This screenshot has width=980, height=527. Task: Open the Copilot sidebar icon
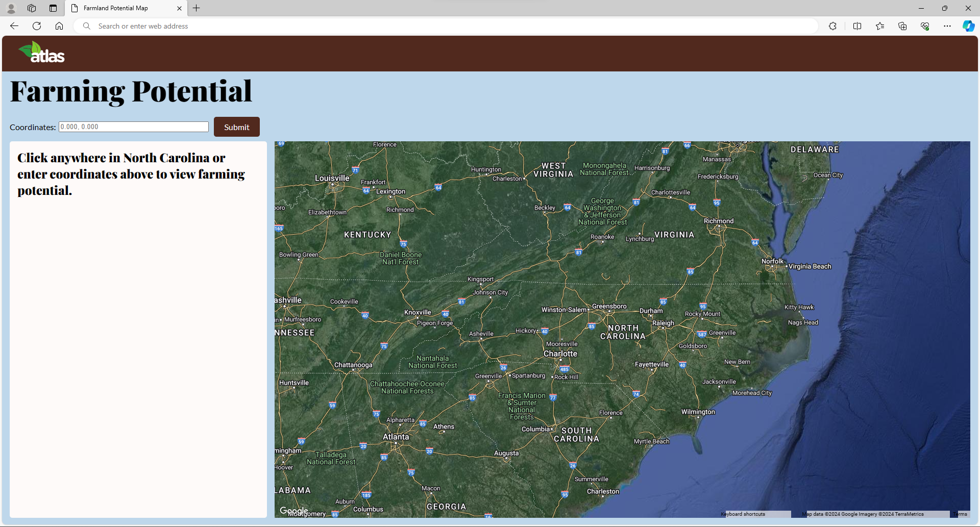coord(968,26)
